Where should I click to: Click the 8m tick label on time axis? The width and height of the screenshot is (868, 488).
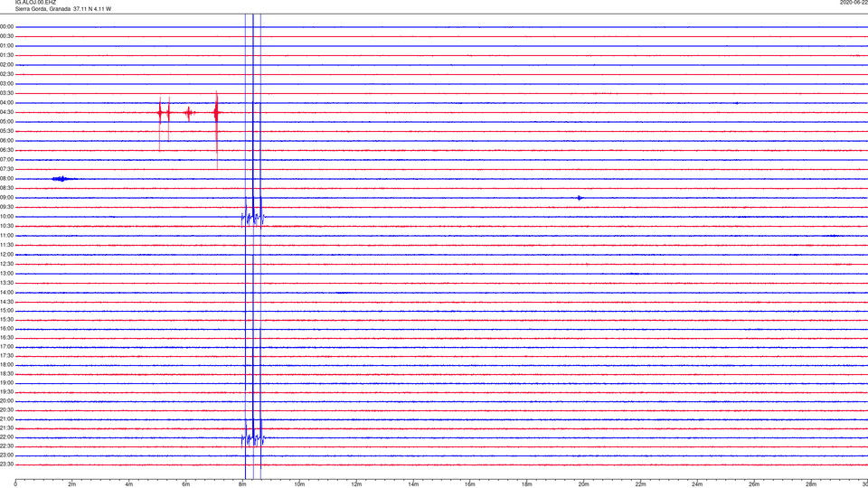pos(242,484)
